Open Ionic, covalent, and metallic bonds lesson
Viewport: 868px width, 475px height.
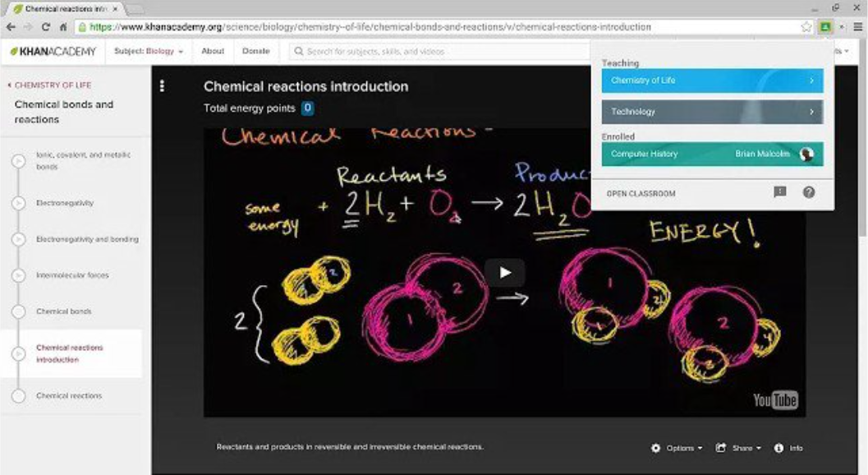(x=83, y=161)
